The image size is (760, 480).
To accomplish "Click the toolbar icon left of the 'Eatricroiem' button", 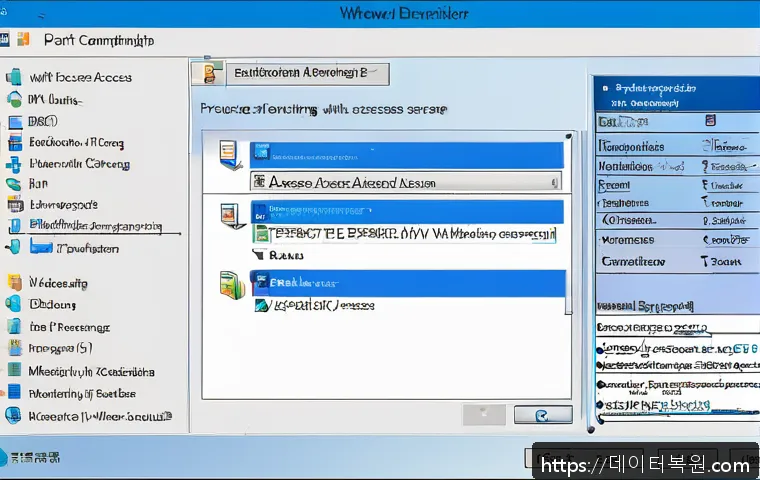I will coord(208,73).
